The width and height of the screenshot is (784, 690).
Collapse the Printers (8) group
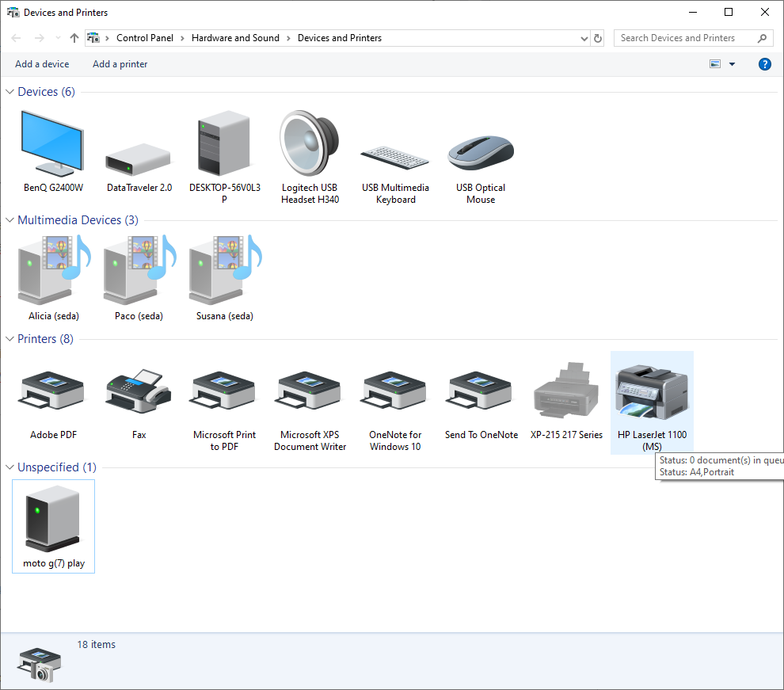pyautogui.click(x=10, y=339)
